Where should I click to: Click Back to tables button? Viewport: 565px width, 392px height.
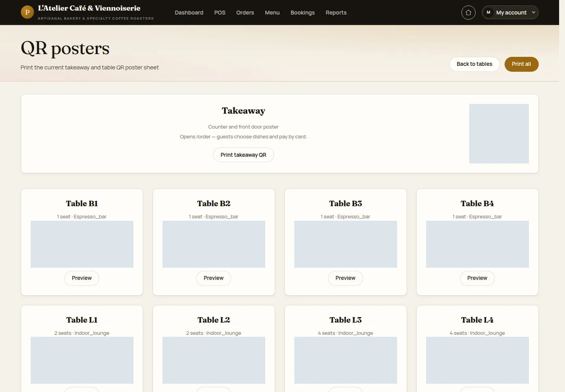(474, 64)
